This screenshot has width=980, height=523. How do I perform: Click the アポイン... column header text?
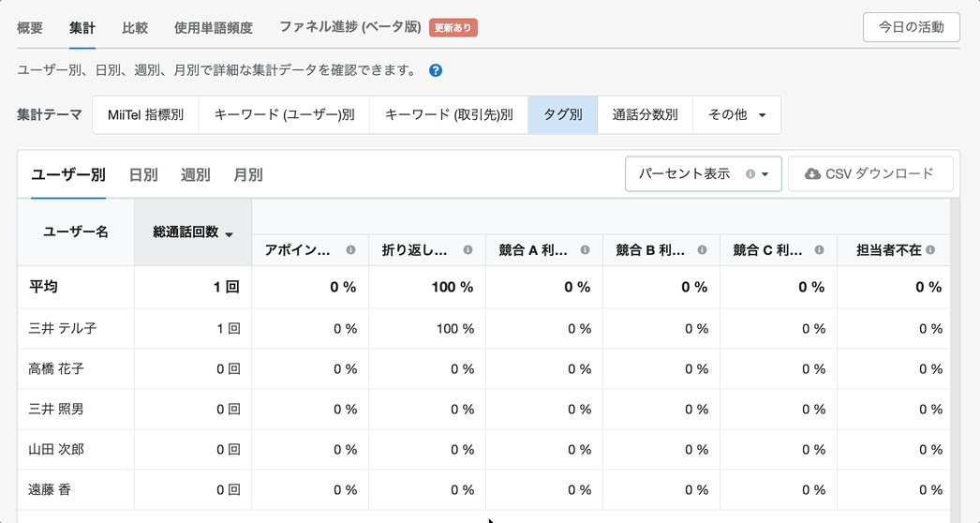[x=297, y=250]
